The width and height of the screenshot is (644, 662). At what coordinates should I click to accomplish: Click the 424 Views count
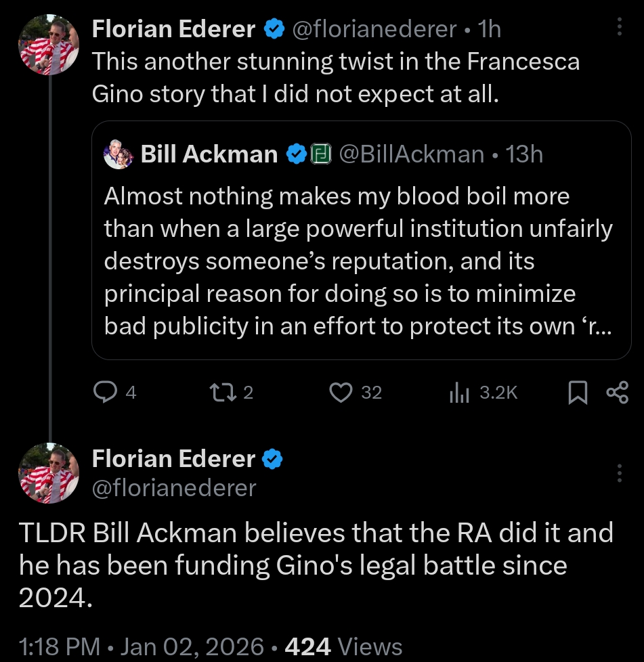point(343,646)
